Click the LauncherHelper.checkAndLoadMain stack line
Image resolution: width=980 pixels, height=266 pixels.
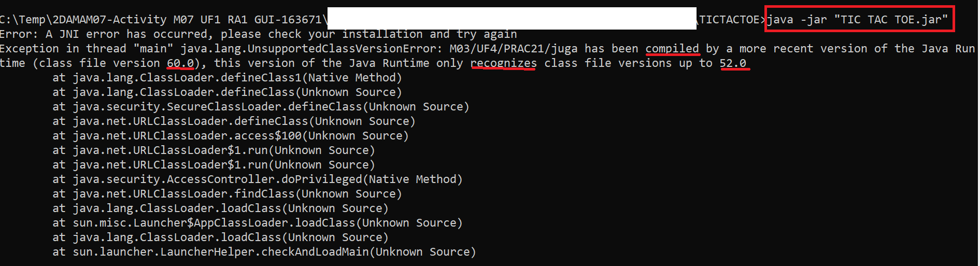click(x=264, y=252)
